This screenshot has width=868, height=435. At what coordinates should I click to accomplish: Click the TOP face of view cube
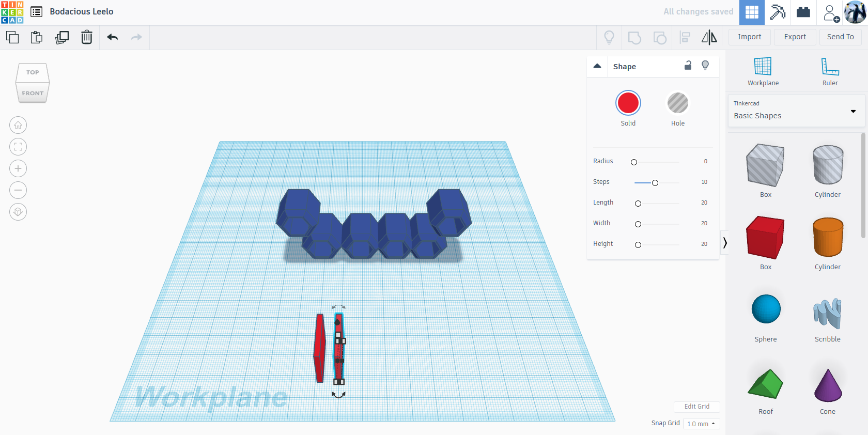33,72
